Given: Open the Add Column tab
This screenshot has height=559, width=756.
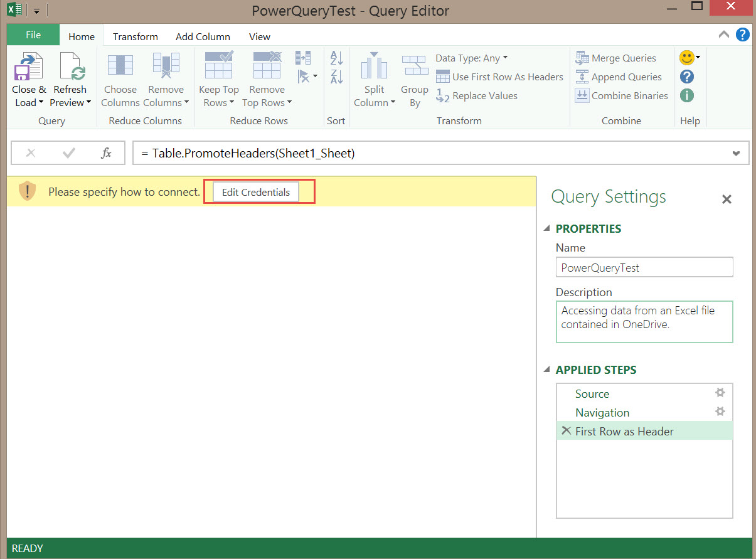Looking at the screenshot, I should point(203,36).
